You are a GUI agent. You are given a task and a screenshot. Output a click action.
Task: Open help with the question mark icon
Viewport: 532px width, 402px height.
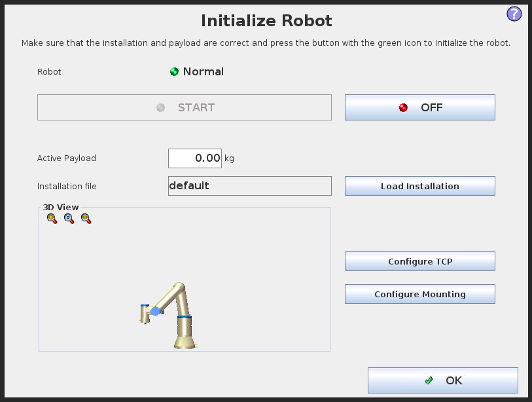514,14
